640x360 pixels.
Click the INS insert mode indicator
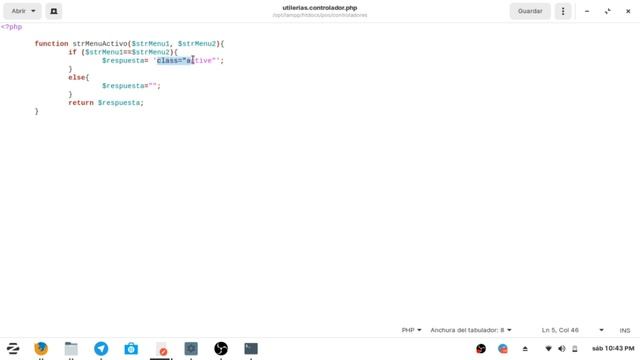[x=624, y=330]
